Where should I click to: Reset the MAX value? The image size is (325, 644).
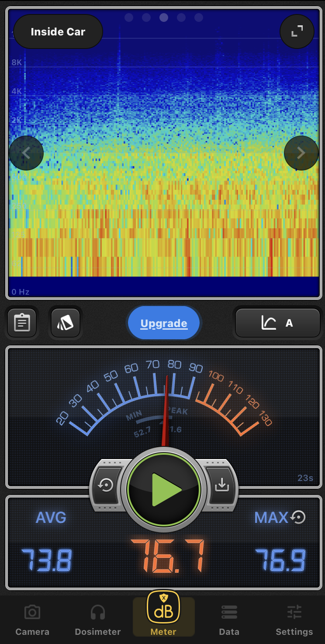click(298, 518)
